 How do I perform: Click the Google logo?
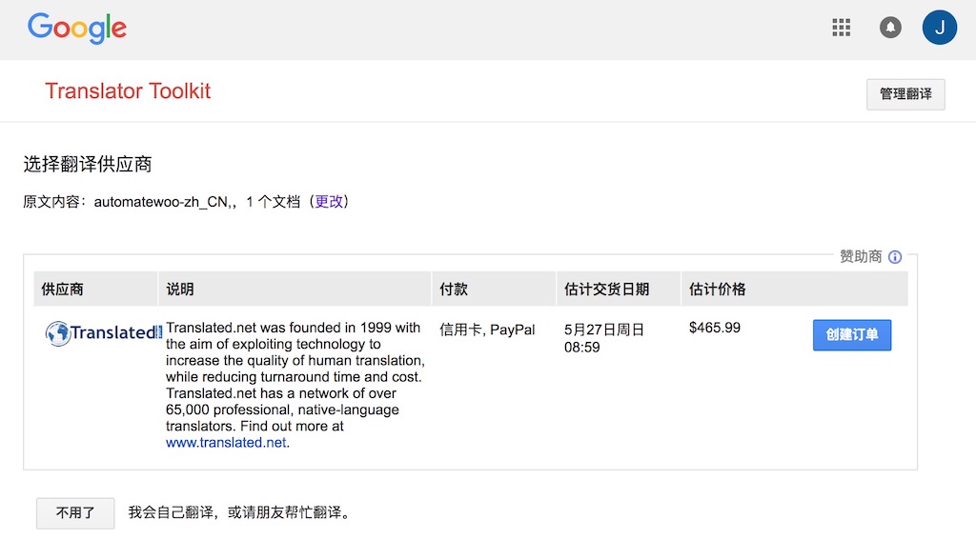77,28
